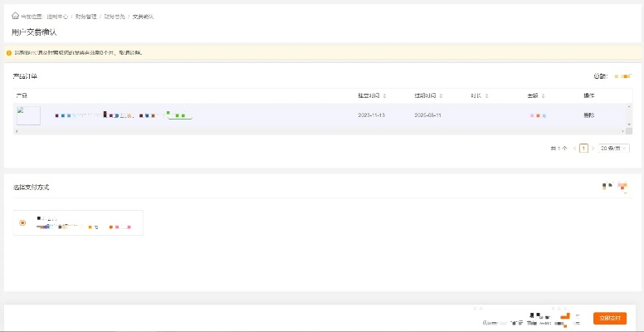This screenshot has height=332, width=644.
Task: Open 控制中心 in the breadcrumb
Action: (x=56, y=17)
